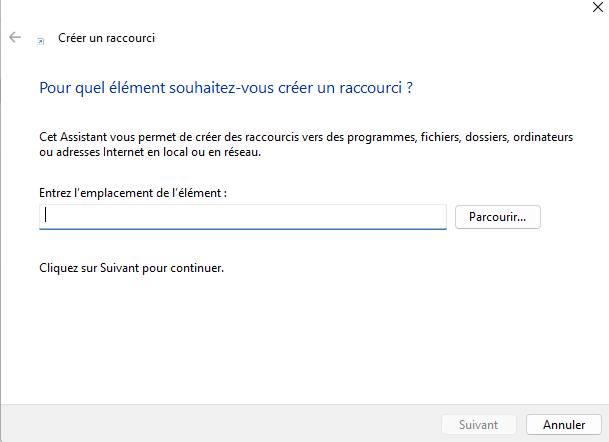609x442 pixels.
Task: Close the Créer un raccourci window
Action: (597, 6)
